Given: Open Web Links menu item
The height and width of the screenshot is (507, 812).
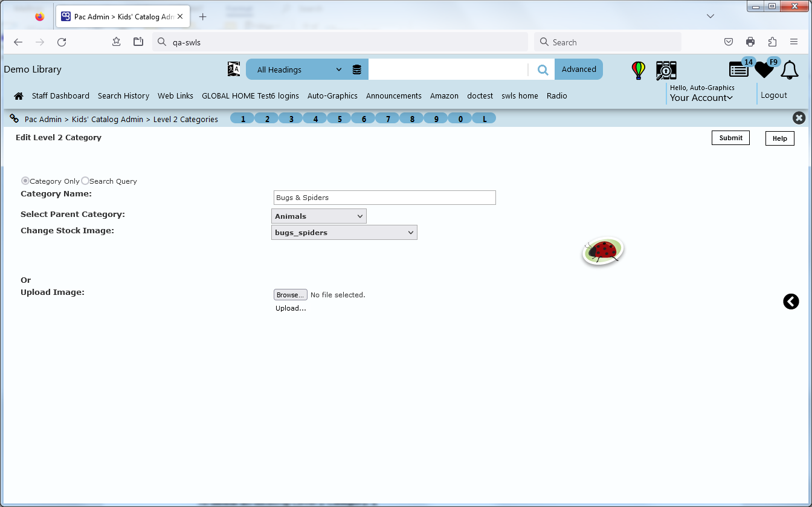Looking at the screenshot, I should click(x=175, y=96).
